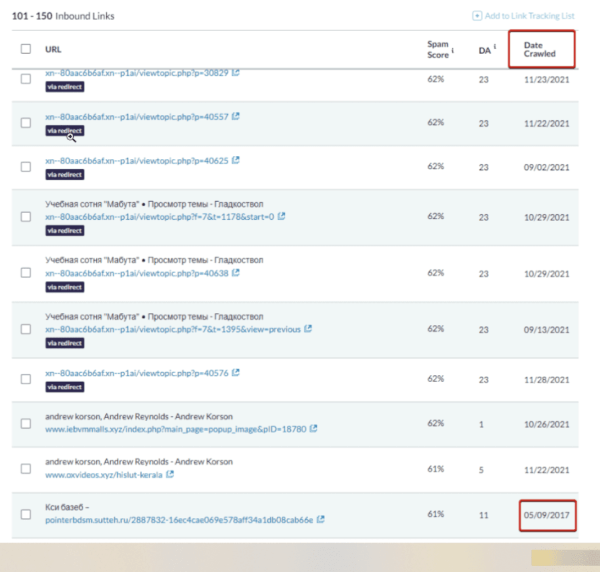Open external link icon for viewtopic p=30829
The image size is (600, 572).
235,73
